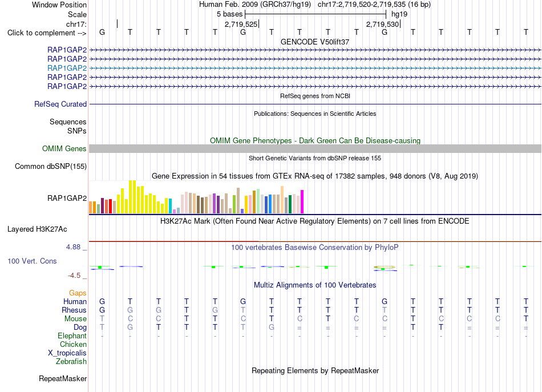542x392 pixels.
Task: Click the Human species label
Action: click(x=75, y=301)
